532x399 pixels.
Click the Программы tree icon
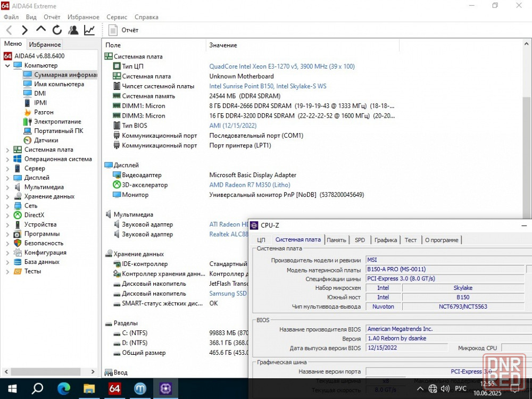(18, 234)
